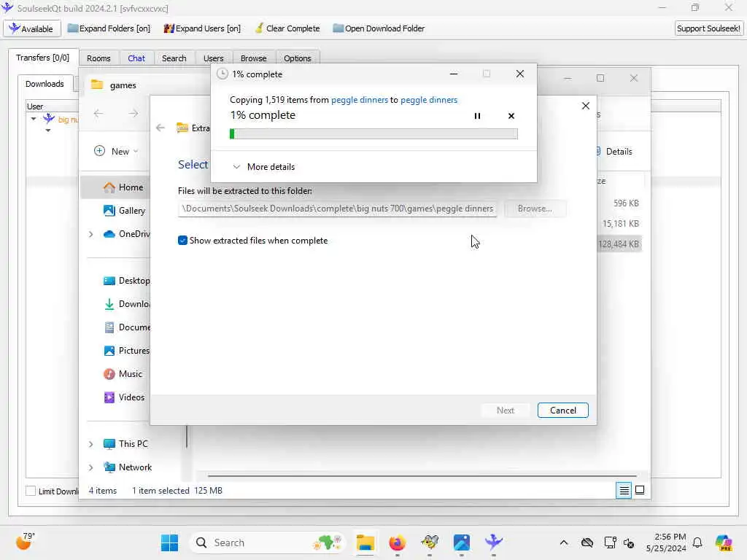Open the Windows Start menu
747x560 pixels.
click(169, 542)
